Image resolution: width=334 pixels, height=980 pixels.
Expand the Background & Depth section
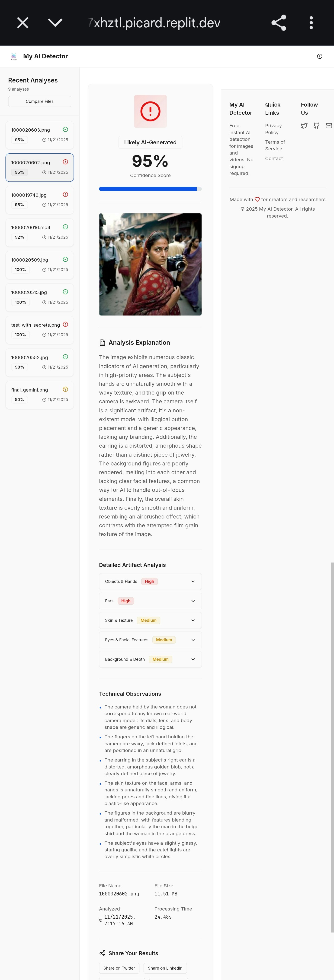point(193,659)
